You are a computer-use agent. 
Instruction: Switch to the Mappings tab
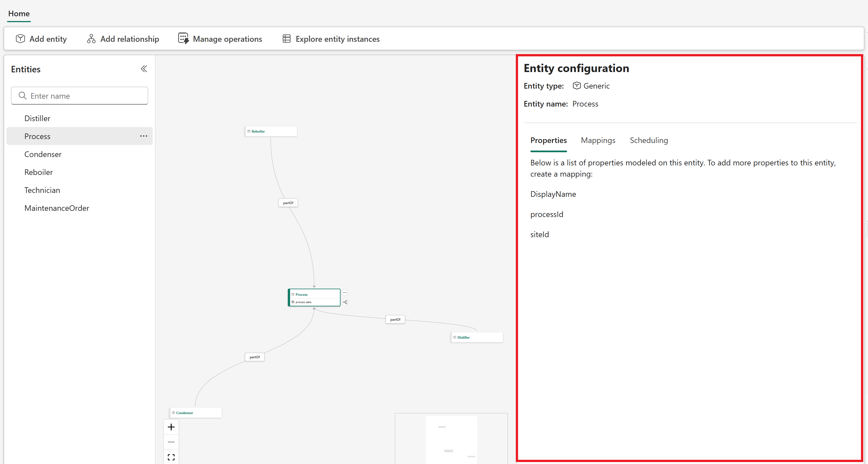tap(598, 140)
